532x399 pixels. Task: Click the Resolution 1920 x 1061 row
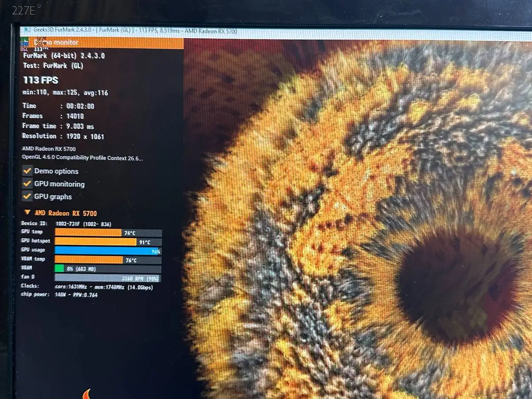coord(63,137)
